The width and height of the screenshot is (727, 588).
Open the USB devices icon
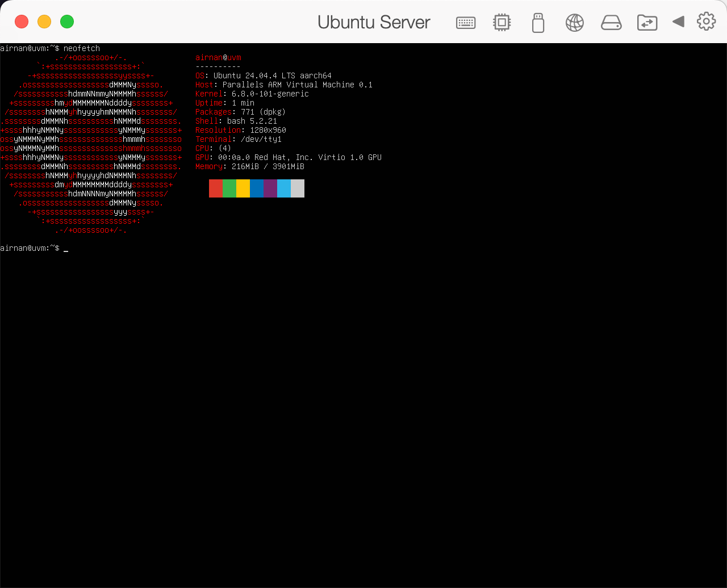pyautogui.click(x=538, y=22)
